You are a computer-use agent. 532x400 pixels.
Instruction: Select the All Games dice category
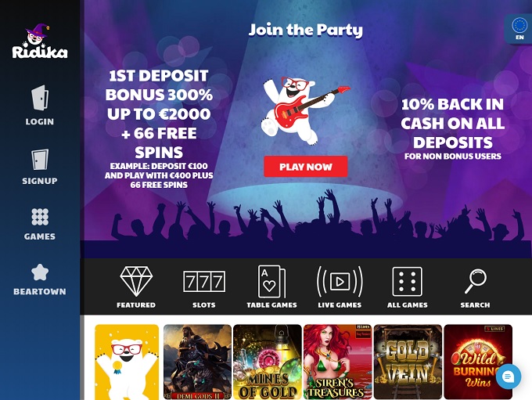pyautogui.click(x=407, y=287)
